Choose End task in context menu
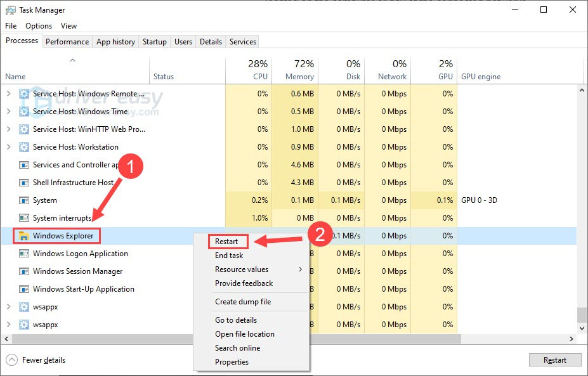Viewport: 588px width, 376px height. tap(229, 256)
